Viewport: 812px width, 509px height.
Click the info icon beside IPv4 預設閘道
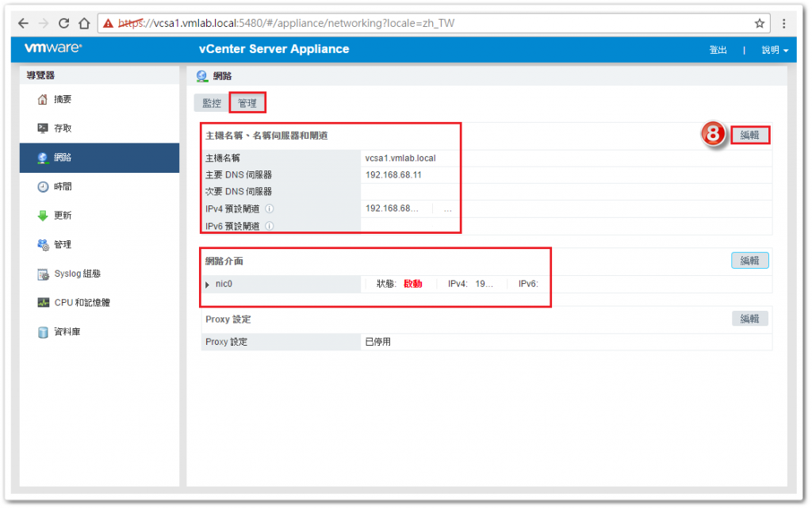pos(270,209)
